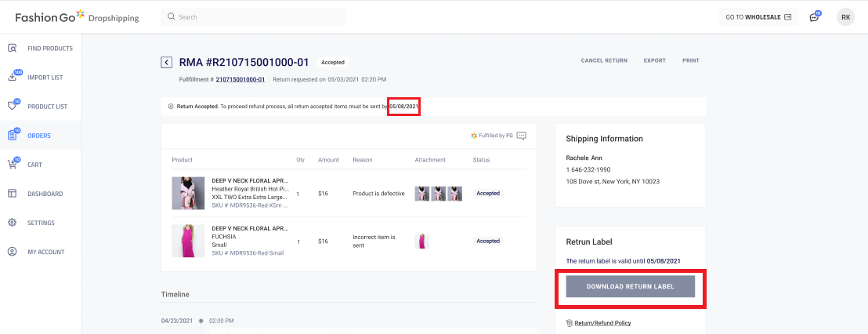Click the Export button

point(654,60)
